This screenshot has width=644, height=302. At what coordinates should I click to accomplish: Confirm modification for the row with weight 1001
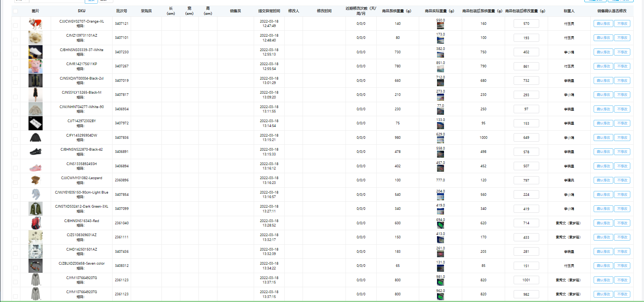tap(603, 280)
